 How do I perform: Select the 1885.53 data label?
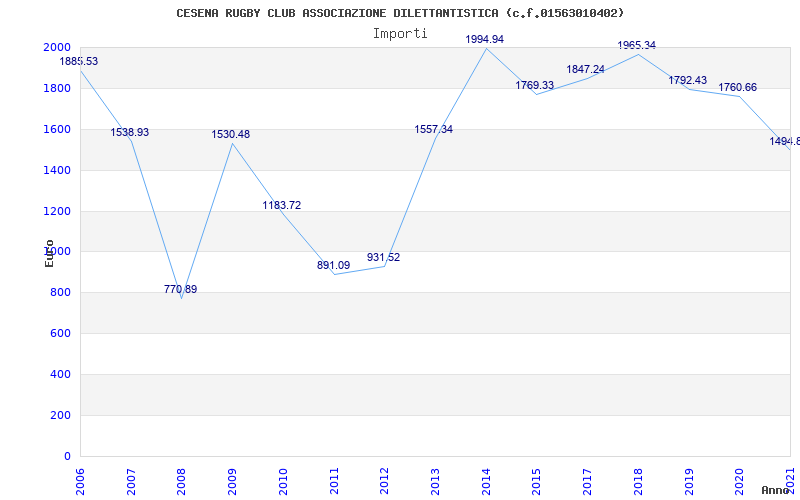pyautogui.click(x=79, y=61)
